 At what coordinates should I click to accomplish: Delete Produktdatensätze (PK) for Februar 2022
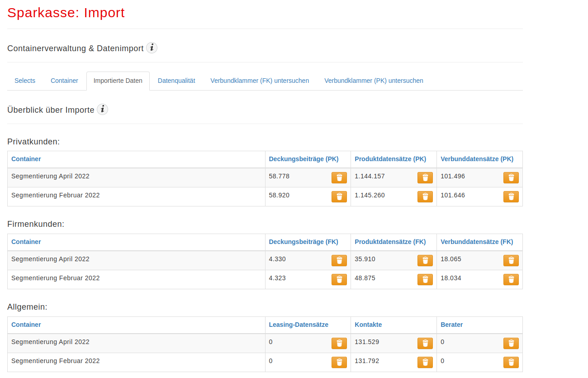(425, 196)
